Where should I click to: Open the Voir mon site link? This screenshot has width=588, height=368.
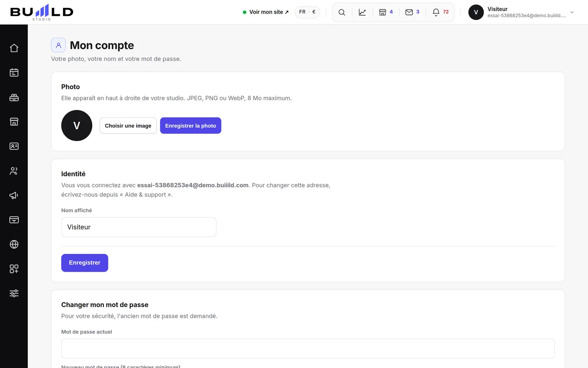(265, 12)
